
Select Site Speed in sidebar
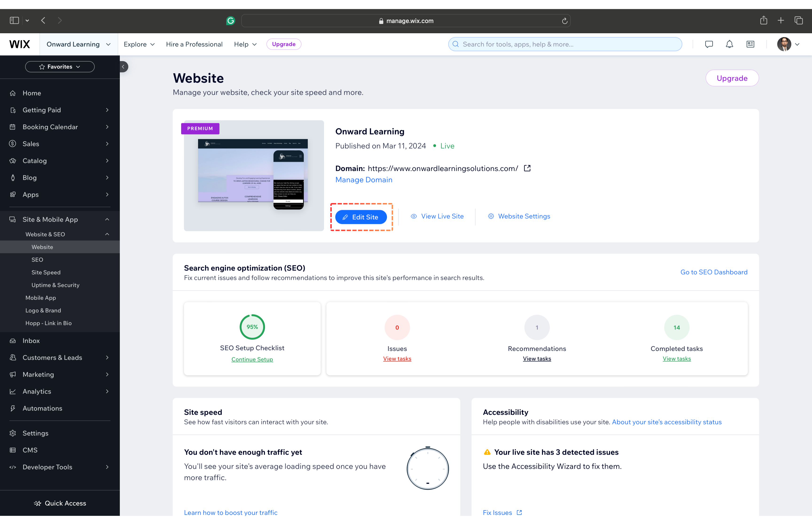point(46,272)
